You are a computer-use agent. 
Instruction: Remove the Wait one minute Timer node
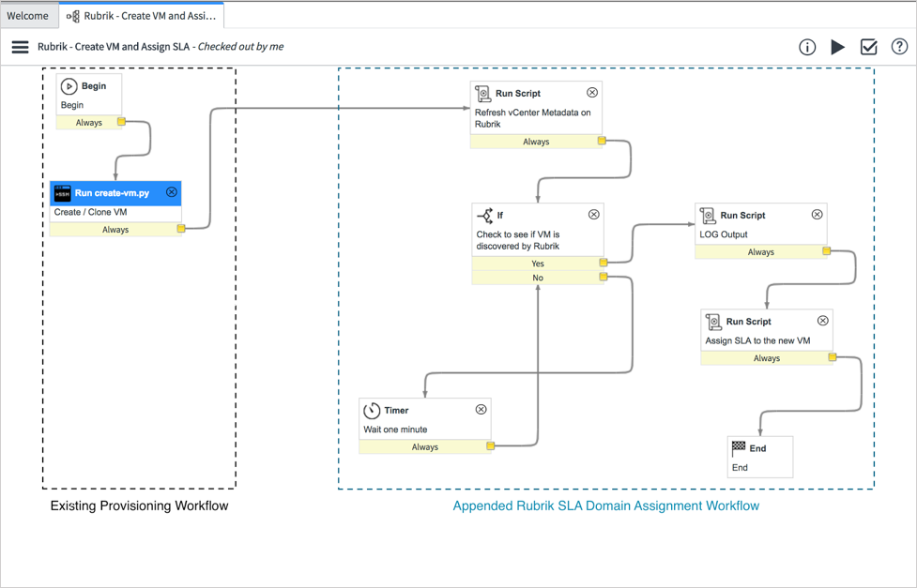(481, 409)
